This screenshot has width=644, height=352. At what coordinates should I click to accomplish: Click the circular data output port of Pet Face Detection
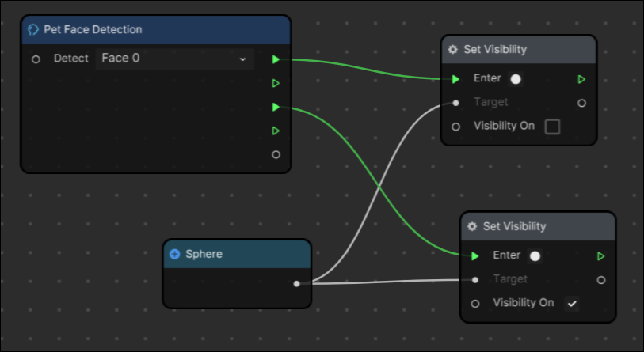point(276,155)
